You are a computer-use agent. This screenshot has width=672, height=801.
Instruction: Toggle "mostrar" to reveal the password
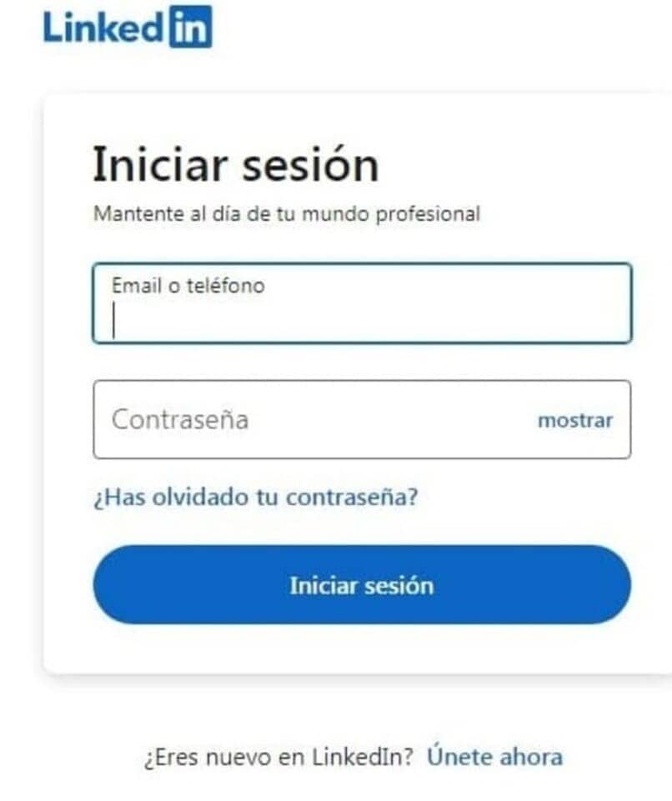(574, 420)
